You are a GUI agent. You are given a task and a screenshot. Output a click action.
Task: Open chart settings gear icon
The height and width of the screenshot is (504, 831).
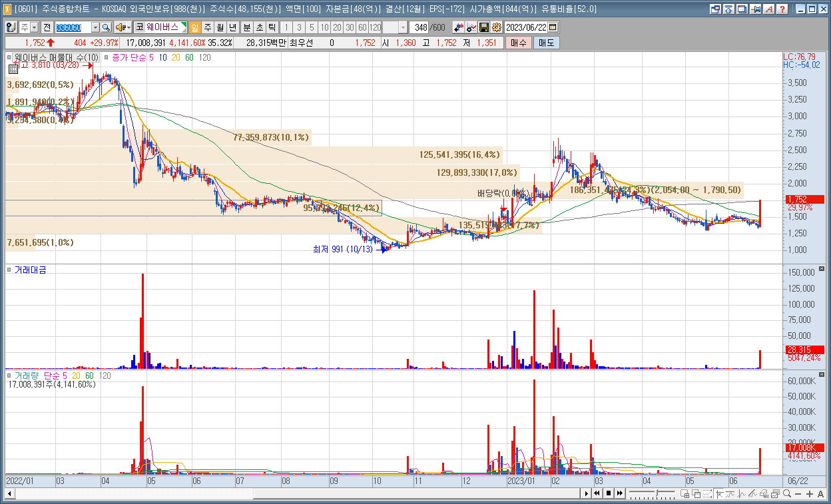[496, 27]
